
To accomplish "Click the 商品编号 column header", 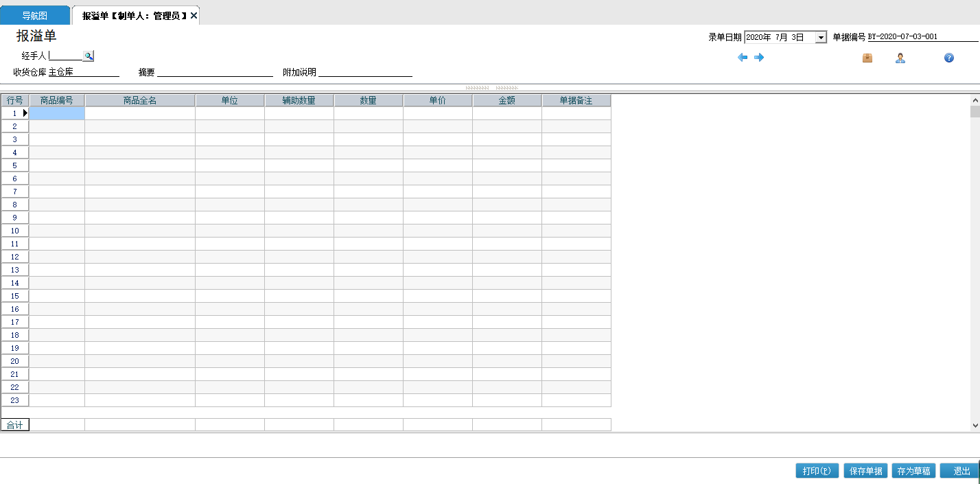I will (x=57, y=100).
